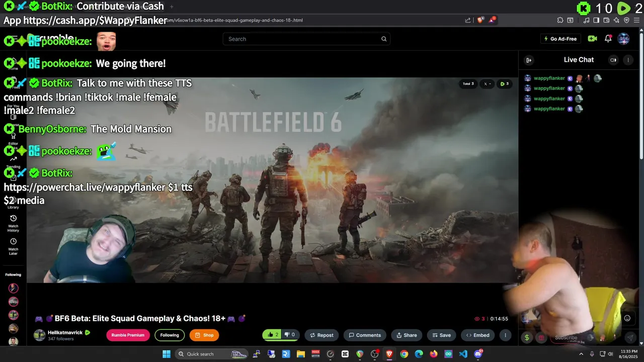Toggle the Following button for Hellkatmavrick
Image resolution: width=644 pixels, height=362 pixels.
[x=170, y=335]
